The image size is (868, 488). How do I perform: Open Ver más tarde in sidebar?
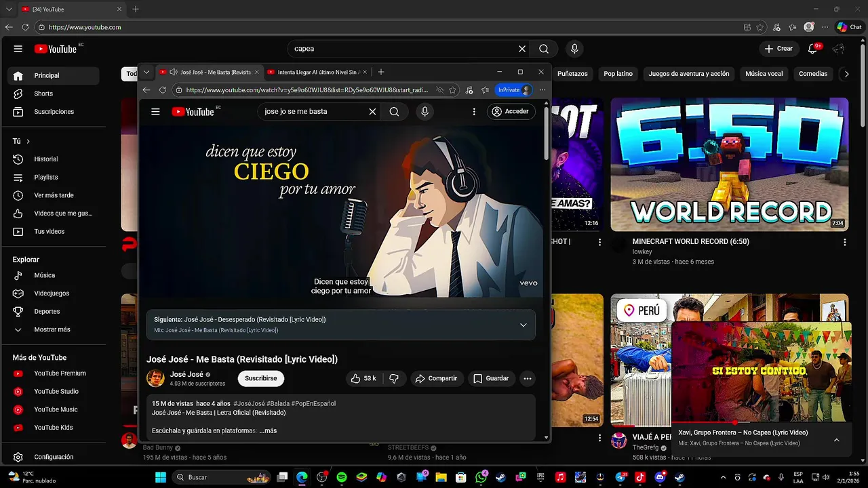[53, 195]
